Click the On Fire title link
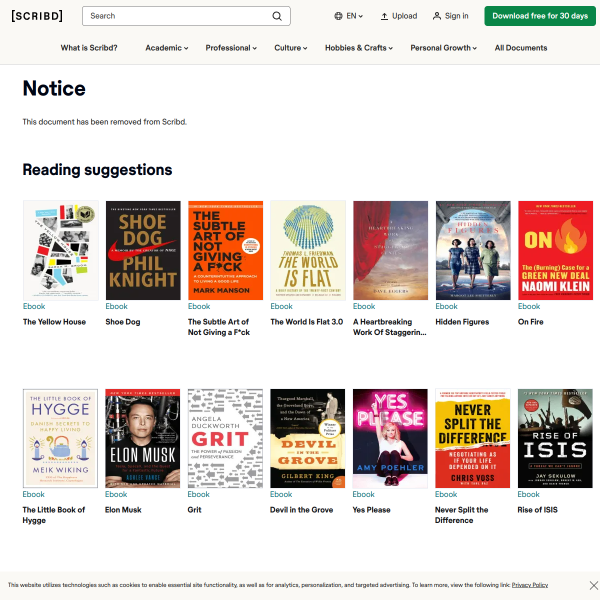Image resolution: width=600 pixels, height=600 pixels. pos(531,322)
